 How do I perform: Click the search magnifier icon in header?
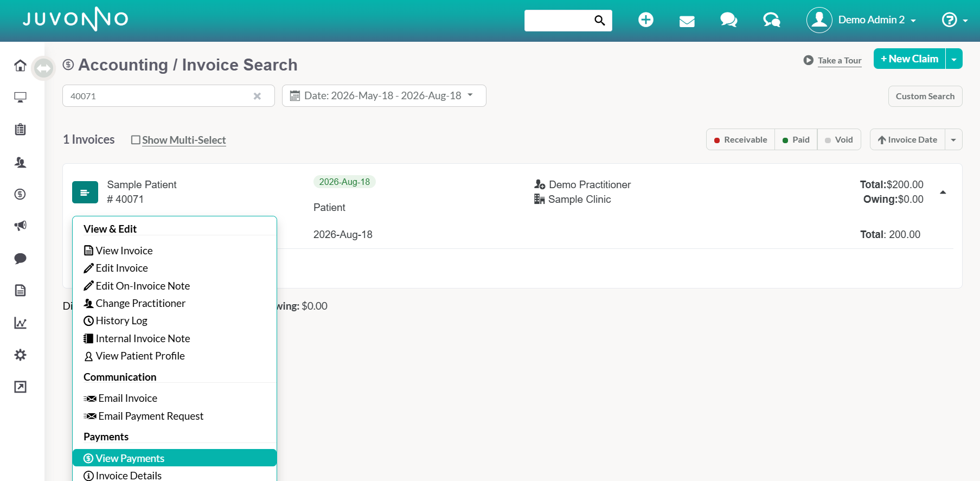tap(599, 21)
